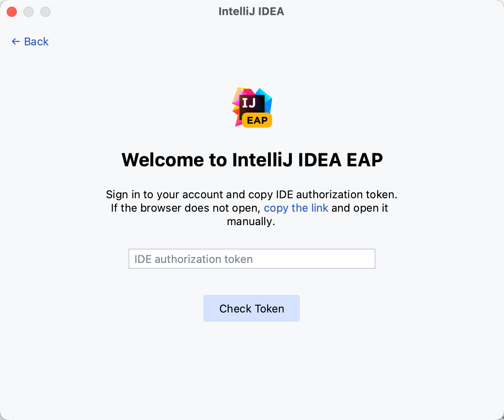Click the yellow minimize circle

click(29, 12)
